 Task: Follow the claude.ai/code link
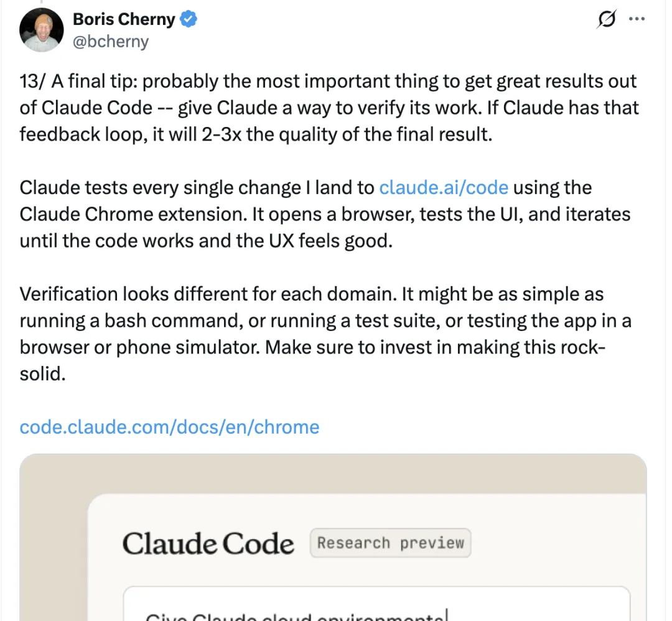pyautogui.click(x=444, y=188)
